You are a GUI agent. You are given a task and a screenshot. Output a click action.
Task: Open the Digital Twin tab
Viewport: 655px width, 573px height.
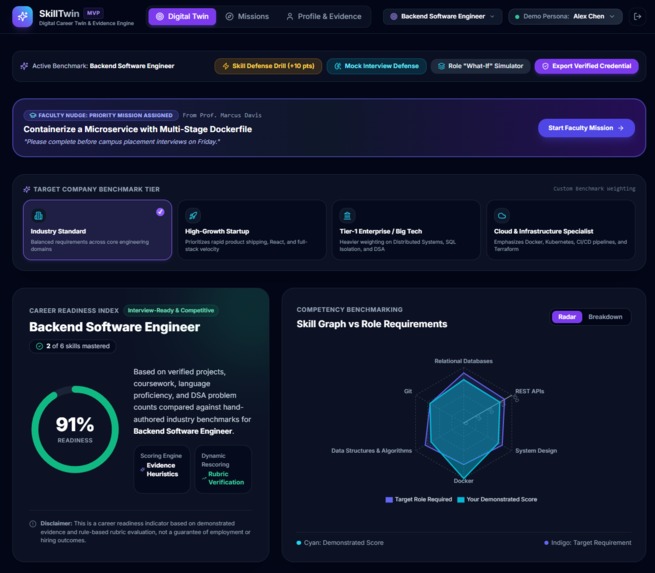pos(182,17)
